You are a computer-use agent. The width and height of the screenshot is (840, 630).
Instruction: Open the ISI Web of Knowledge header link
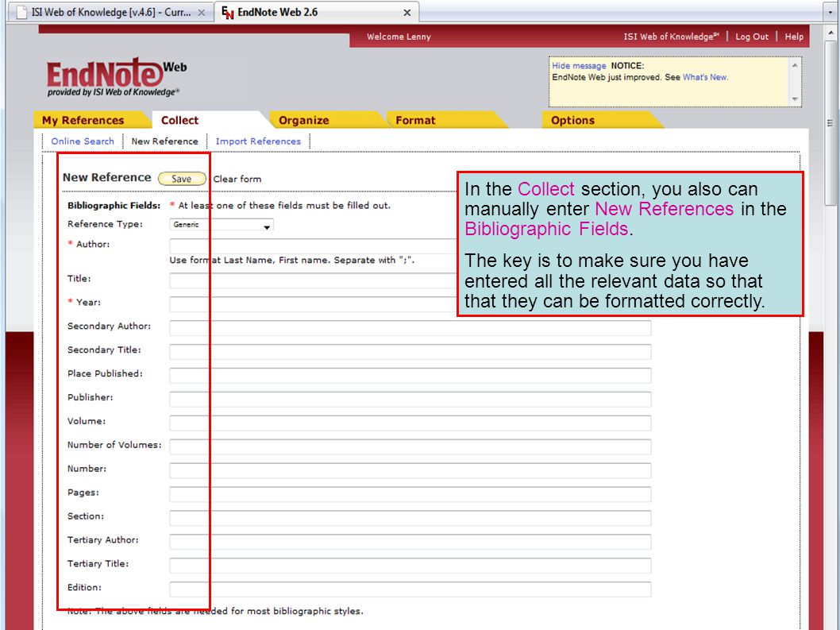671,37
